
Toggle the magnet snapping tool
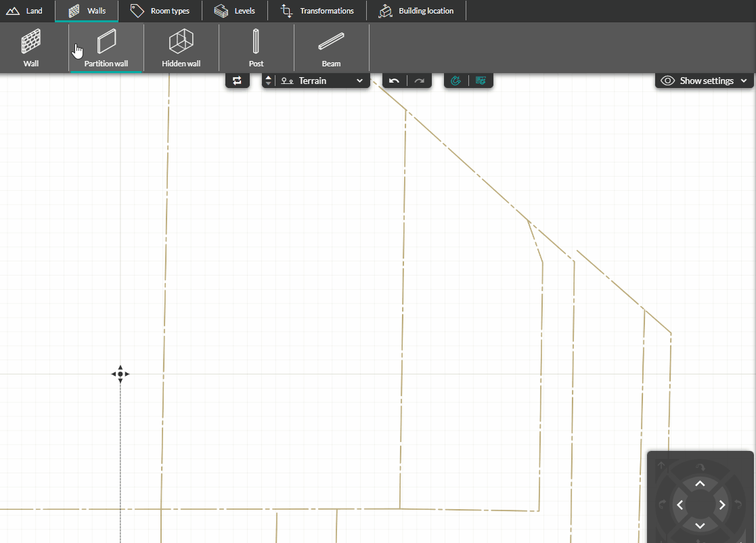(x=455, y=80)
